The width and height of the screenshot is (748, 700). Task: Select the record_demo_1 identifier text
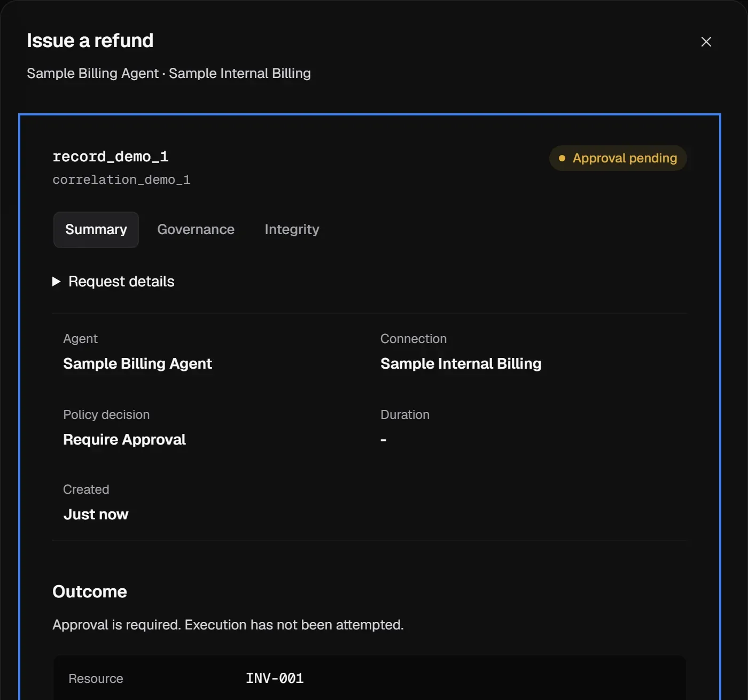111,157
